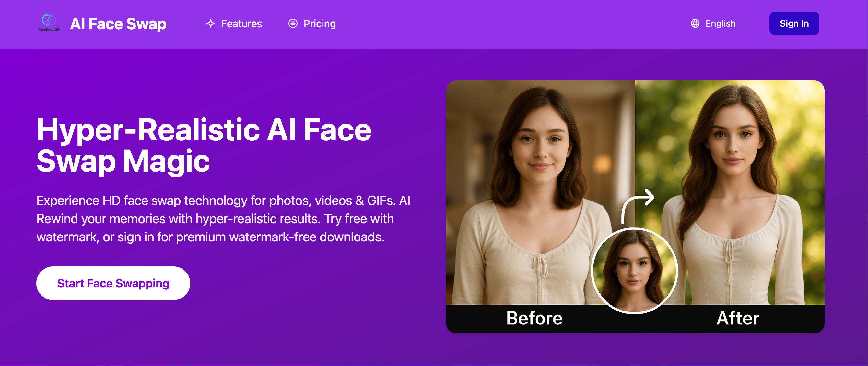Screen dimensions: 868x366
Task: Click the Hyper-Realistic AI Face Swap Magic heading
Action: click(204, 145)
